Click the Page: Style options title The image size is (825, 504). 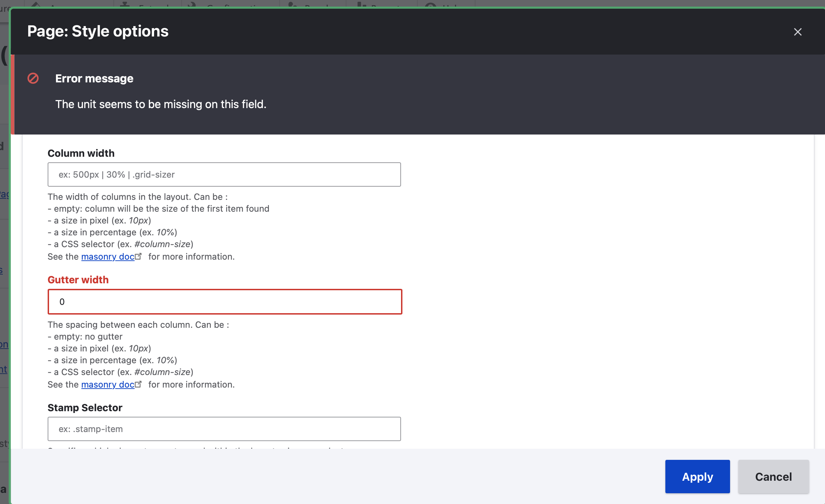(x=98, y=31)
